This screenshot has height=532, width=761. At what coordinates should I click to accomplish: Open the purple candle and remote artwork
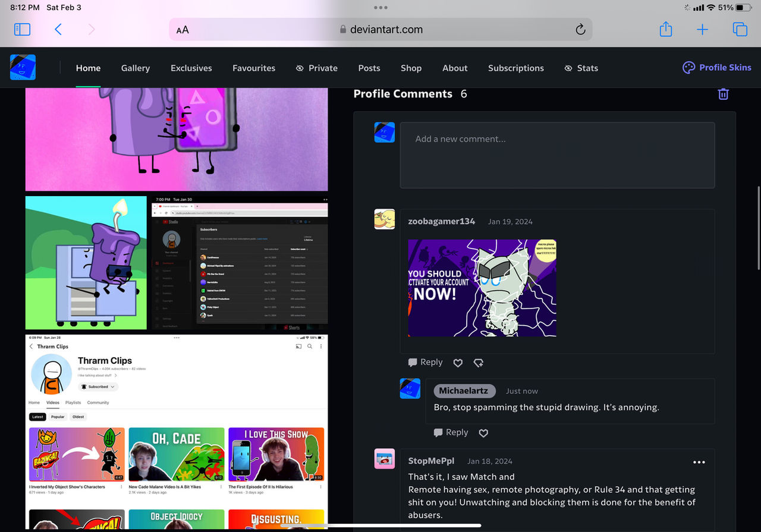[177, 139]
